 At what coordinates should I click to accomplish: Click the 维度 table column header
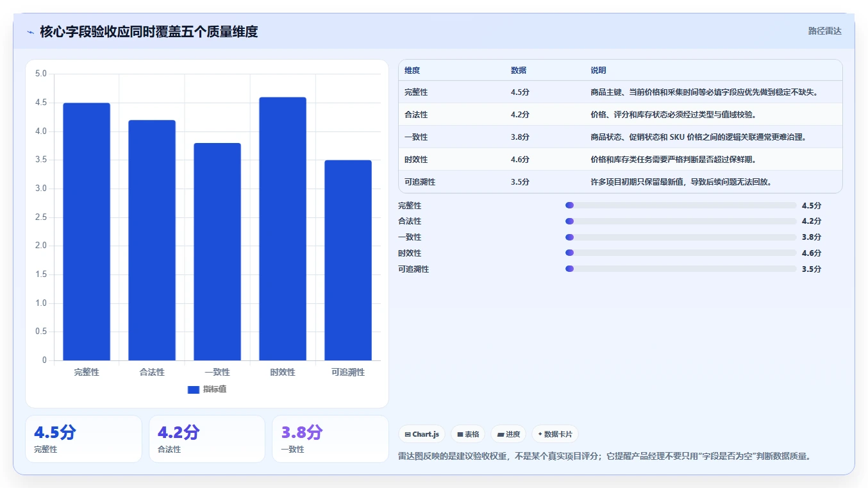click(x=412, y=71)
